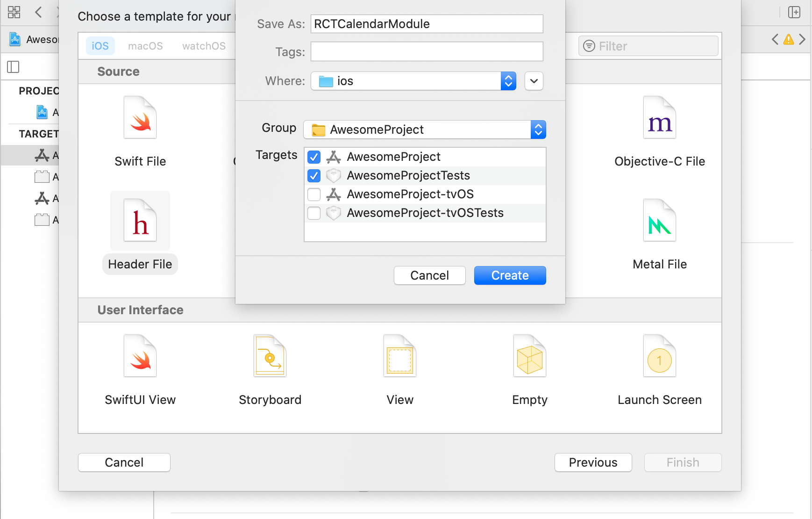The height and width of the screenshot is (519, 812).
Task: Select the Swift File template icon
Action: (140, 118)
